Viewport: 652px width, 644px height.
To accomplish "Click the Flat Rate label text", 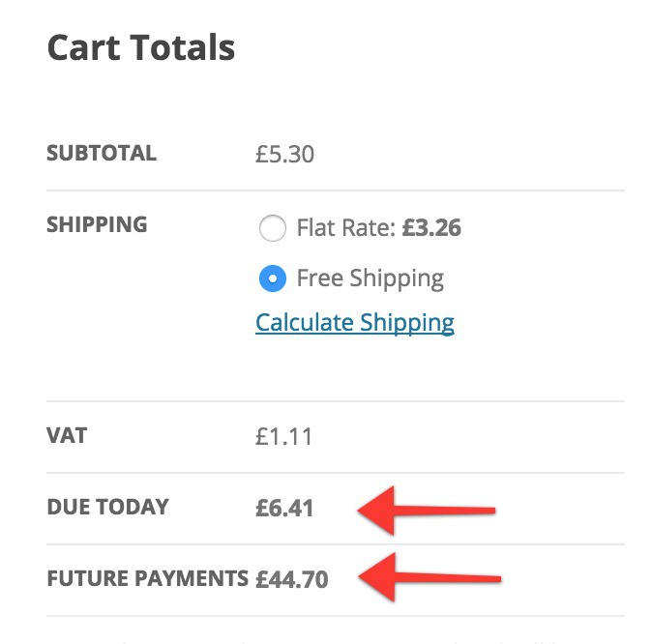I will click(x=345, y=229).
